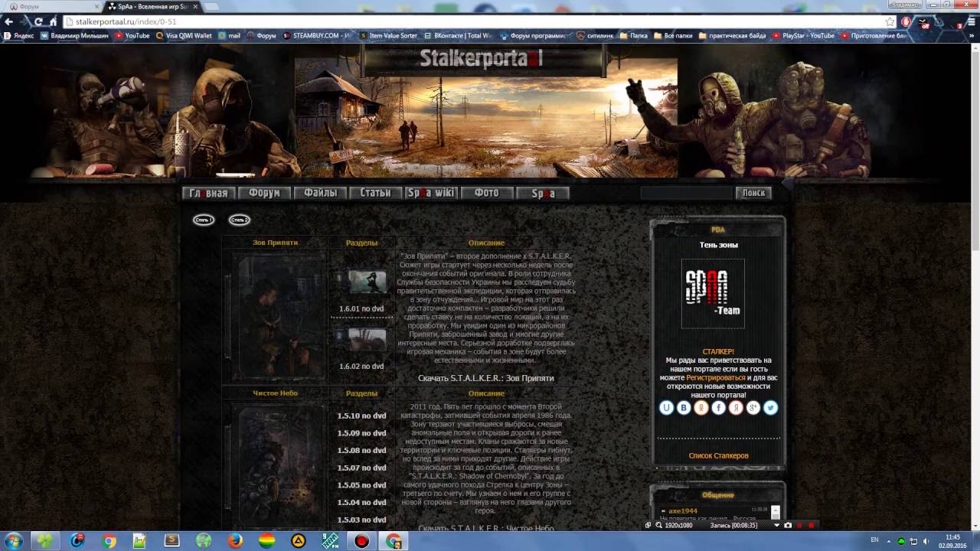The image size is (980, 551).
Task: Open AIMP from the taskbar
Action: pos(299,541)
